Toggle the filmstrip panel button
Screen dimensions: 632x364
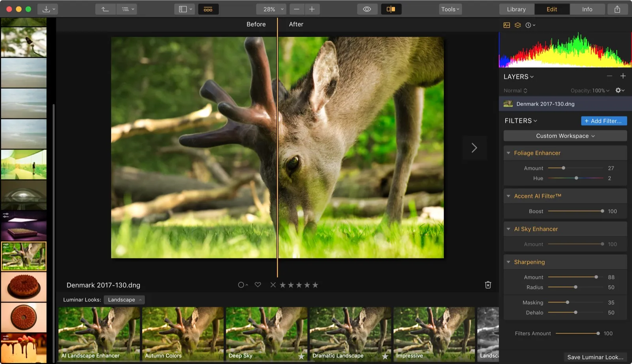208,9
